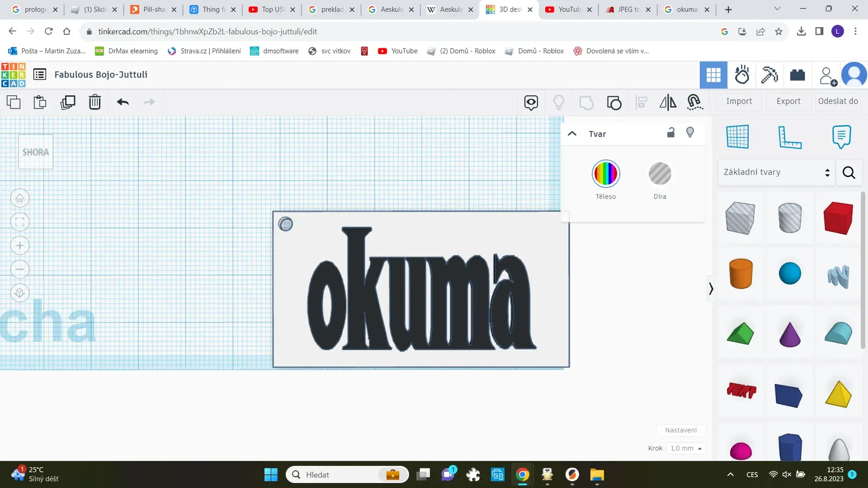868x488 pixels.
Task: Collapse the Tvar shape panel
Action: click(572, 133)
